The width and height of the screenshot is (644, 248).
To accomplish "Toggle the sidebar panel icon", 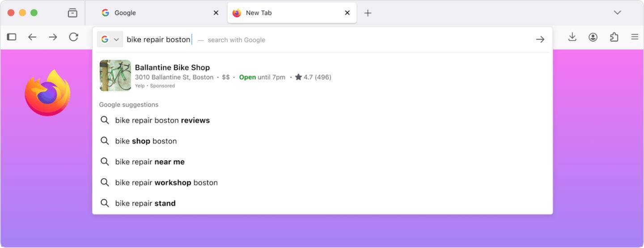I will [x=12, y=37].
